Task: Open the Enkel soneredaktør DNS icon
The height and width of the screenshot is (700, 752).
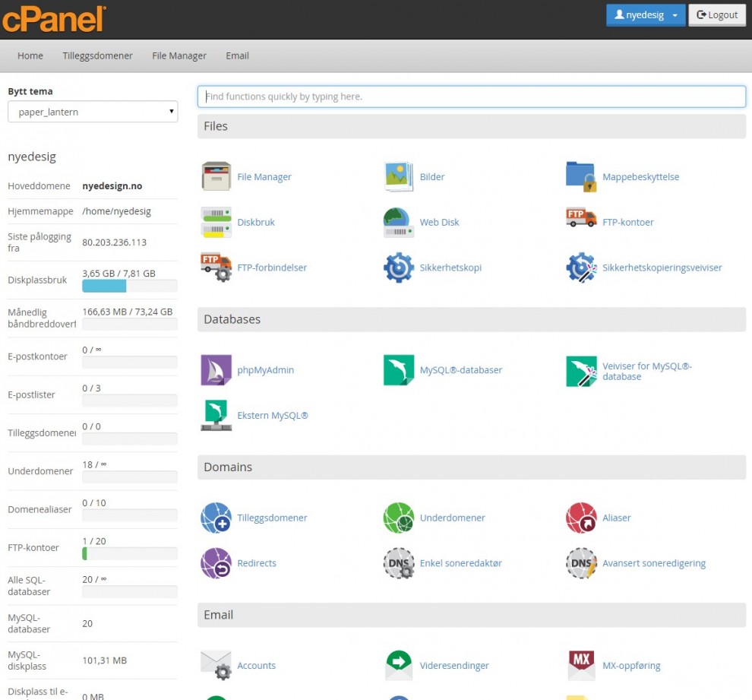Action: [399, 563]
